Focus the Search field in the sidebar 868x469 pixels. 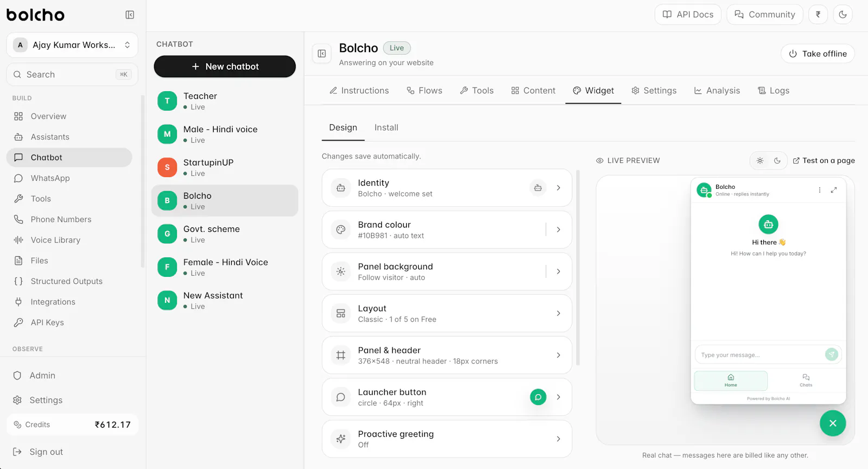(72, 74)
